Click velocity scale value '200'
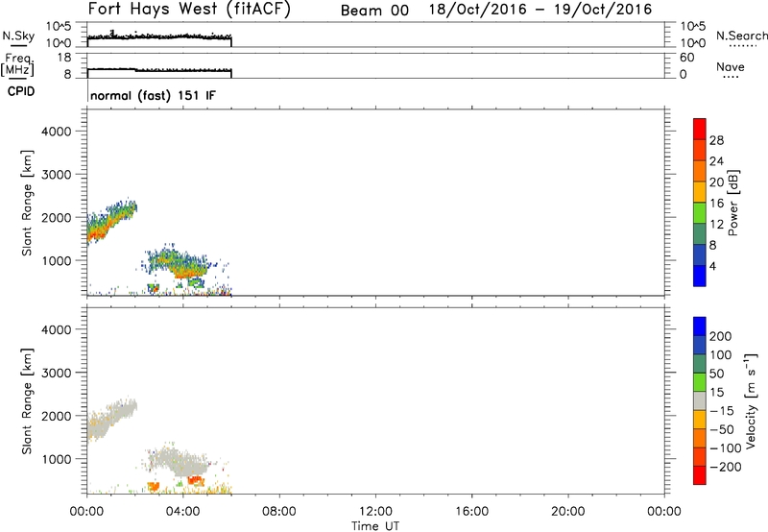The width and height of the screenshot is (768, 532). click(x=721, y=336)
